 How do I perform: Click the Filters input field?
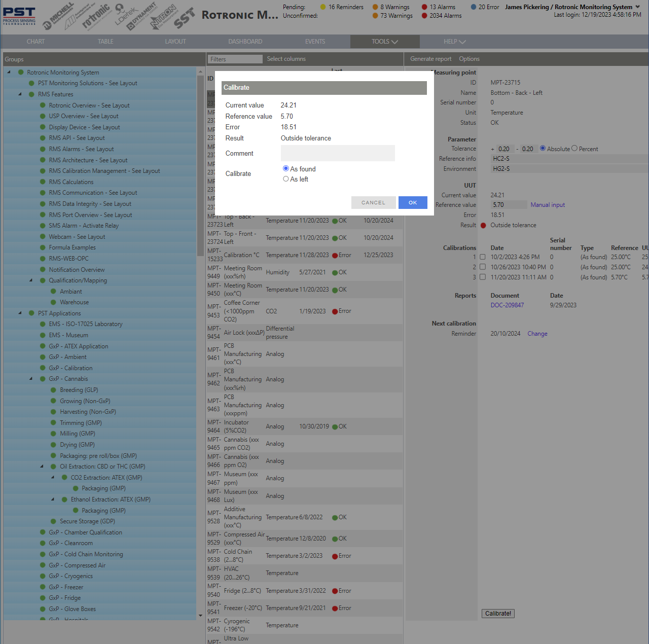pos(235,59)
